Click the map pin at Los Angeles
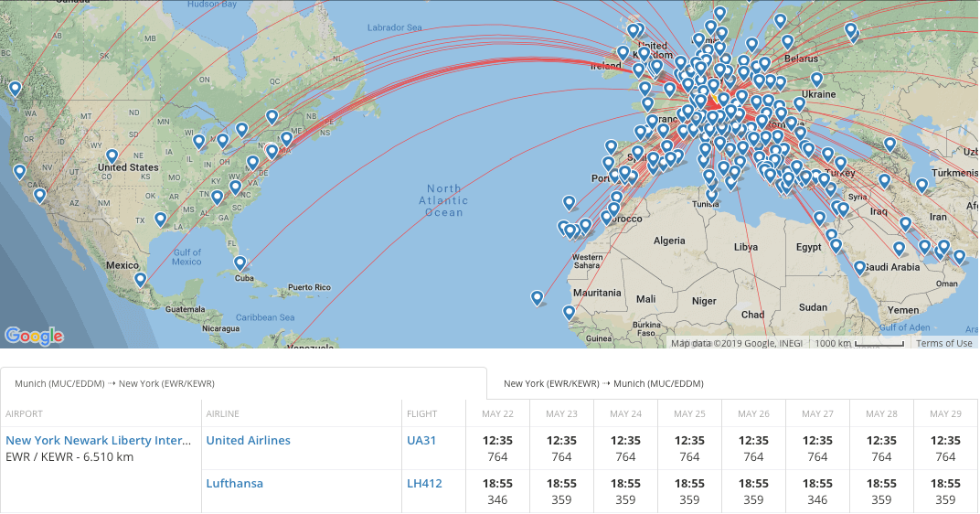 [x=40, y=195]
